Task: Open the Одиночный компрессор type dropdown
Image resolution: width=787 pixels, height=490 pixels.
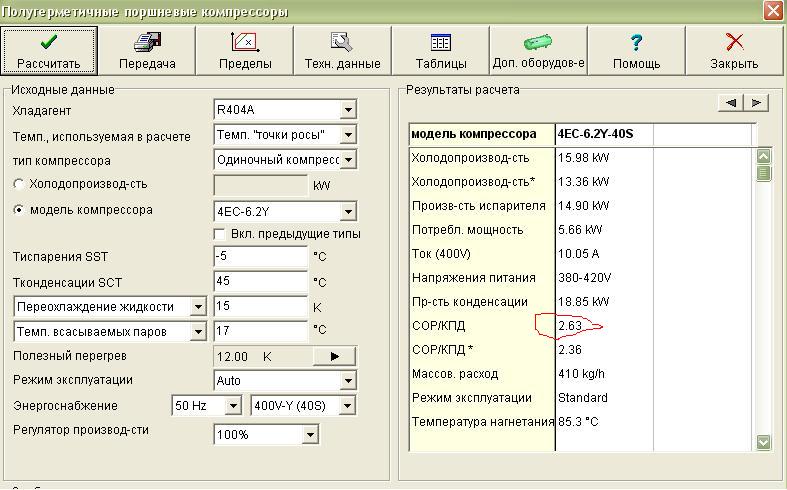Action: point(348,160)
